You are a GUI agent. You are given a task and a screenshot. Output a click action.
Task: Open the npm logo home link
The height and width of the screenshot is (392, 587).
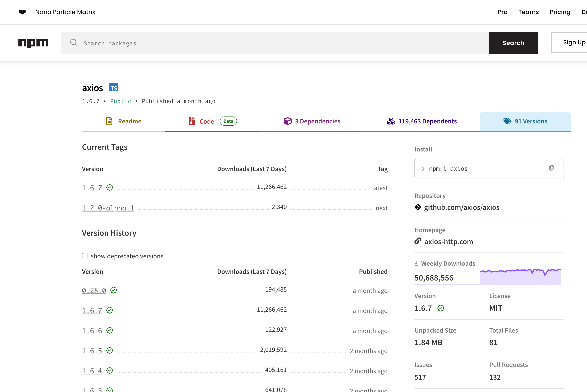click(x=33, y=43)
